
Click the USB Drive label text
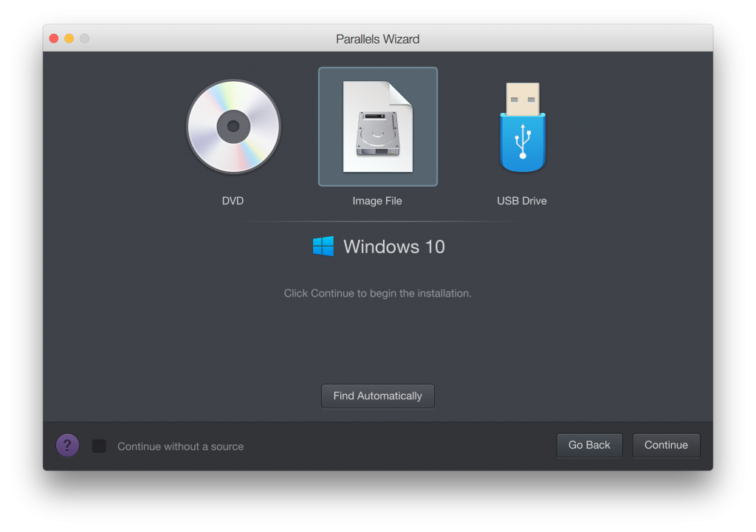coord(522,200)
